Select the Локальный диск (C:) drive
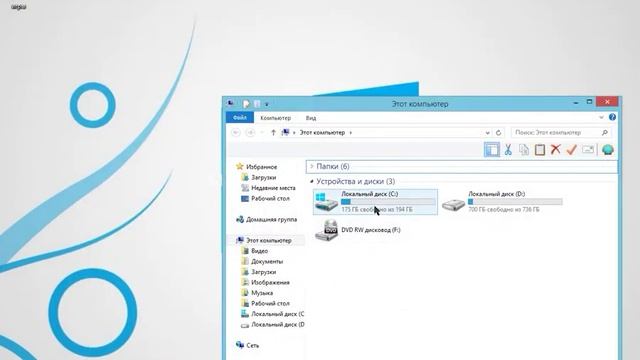This screenshot has height=360, width=640. click(x=375, y=202)
